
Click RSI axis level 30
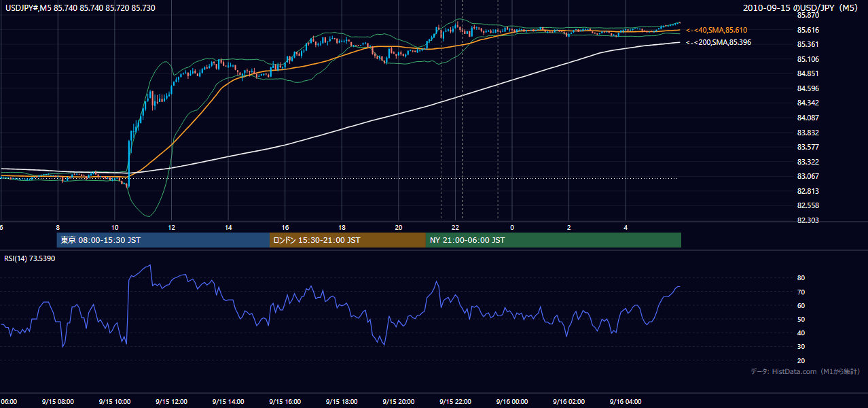801,347
